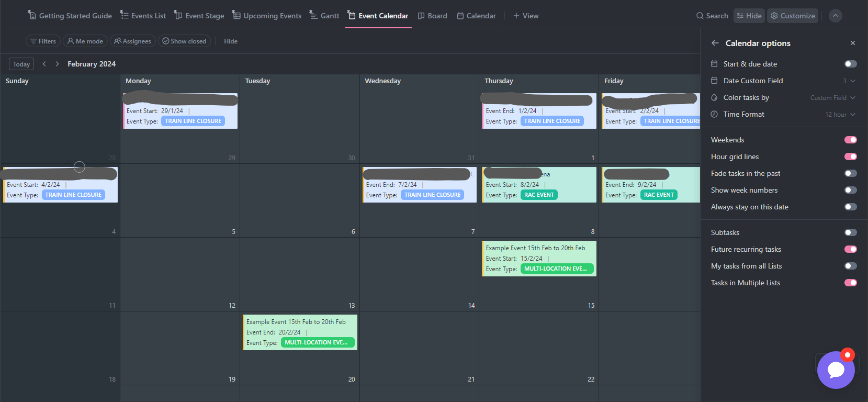Enable Me mode
Image resolution: width=868 pixels, height=402 pixels.
click(85, 41)
